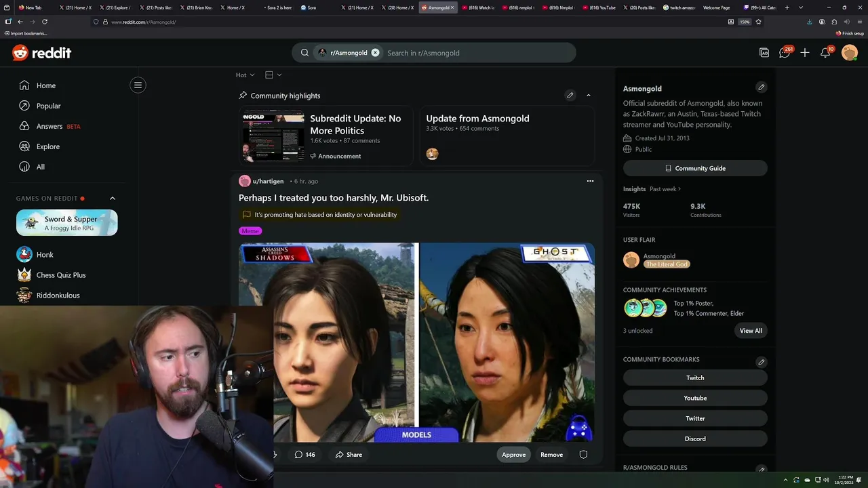Open the Sword & Supper game banner
Screen dimensions: 868x488
tap(67, 223)
